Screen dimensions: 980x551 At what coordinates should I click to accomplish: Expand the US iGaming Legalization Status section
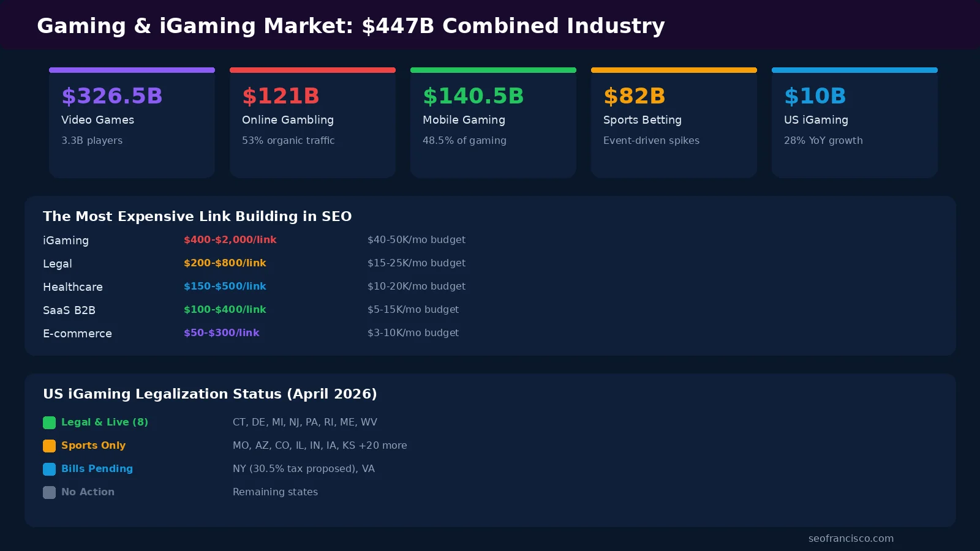(209, 394)
